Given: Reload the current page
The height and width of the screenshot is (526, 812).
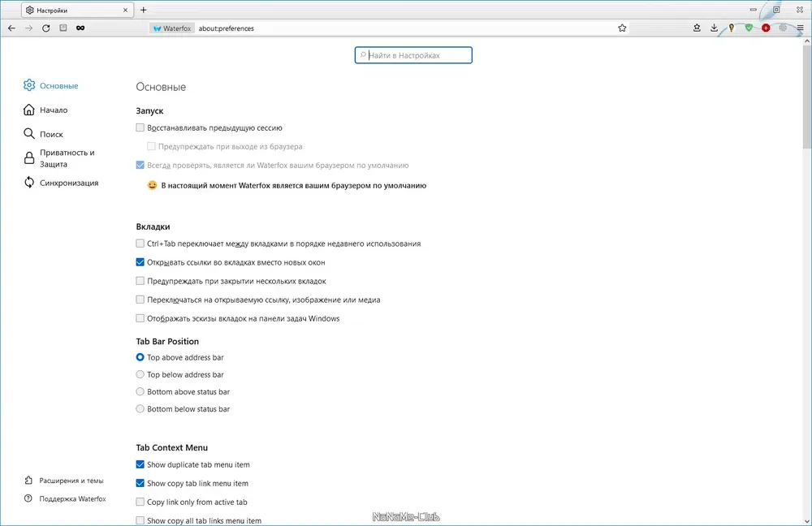Looking at the screenshot, I should 46,28.
